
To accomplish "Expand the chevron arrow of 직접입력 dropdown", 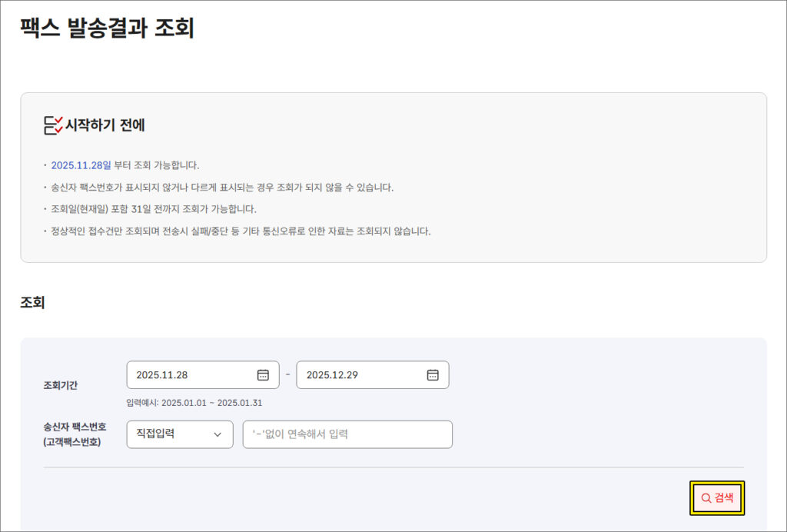I will [x=218, y=434].
